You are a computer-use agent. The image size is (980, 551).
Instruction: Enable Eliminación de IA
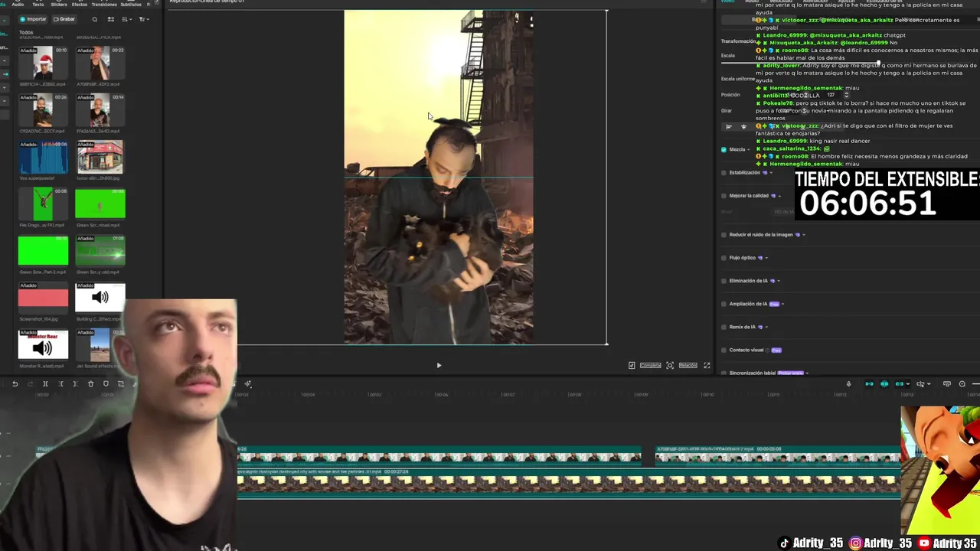click(x=724, y=281)
